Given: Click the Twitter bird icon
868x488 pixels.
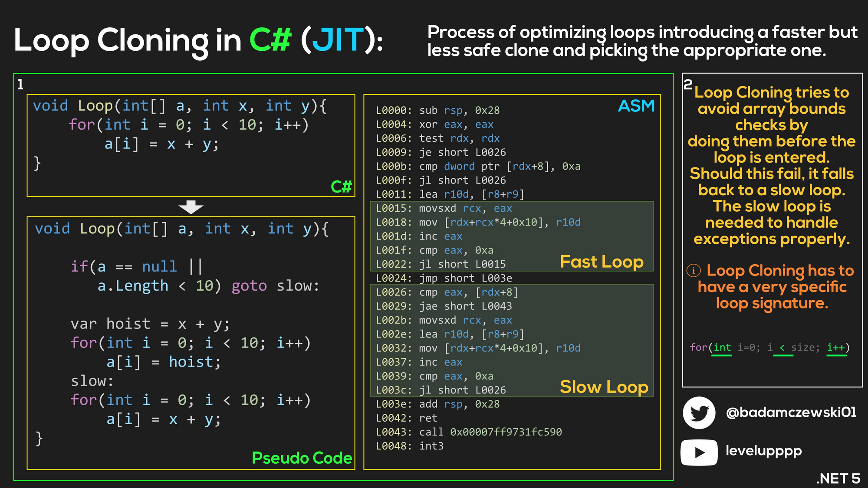Looking at the screenshot, I should [x=699, y=413].
